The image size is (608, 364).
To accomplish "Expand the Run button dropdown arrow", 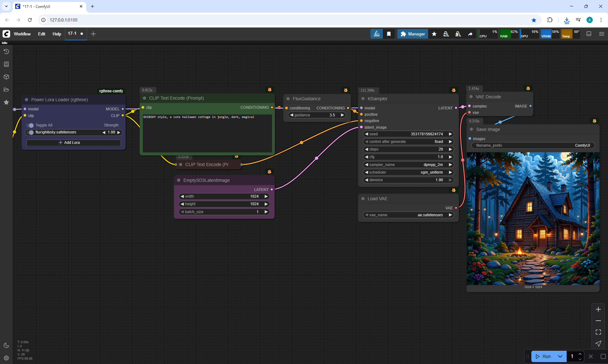I will (x=560, y=356).
